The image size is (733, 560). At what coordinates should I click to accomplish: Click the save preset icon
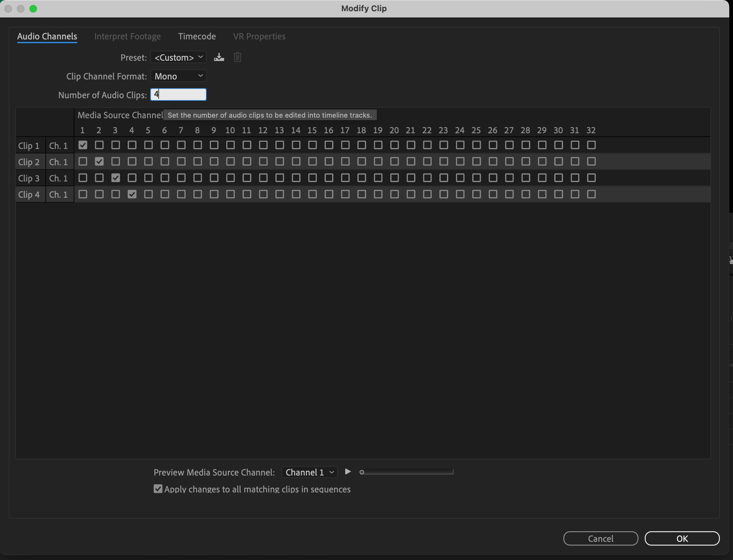click(x=219, y=57)
